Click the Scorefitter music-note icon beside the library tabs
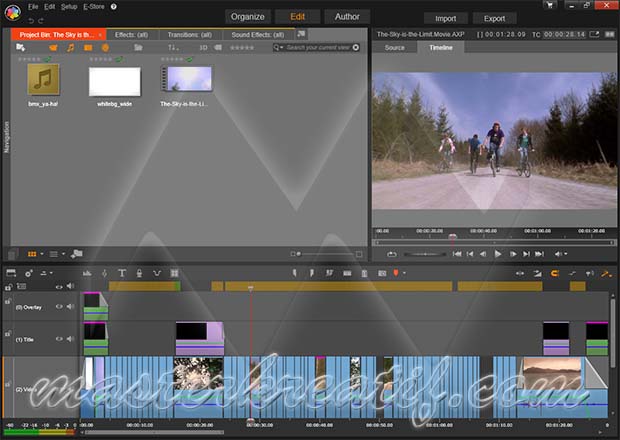Screen dimensions: 620x440 pyautogui.click(x=301, y=34)
